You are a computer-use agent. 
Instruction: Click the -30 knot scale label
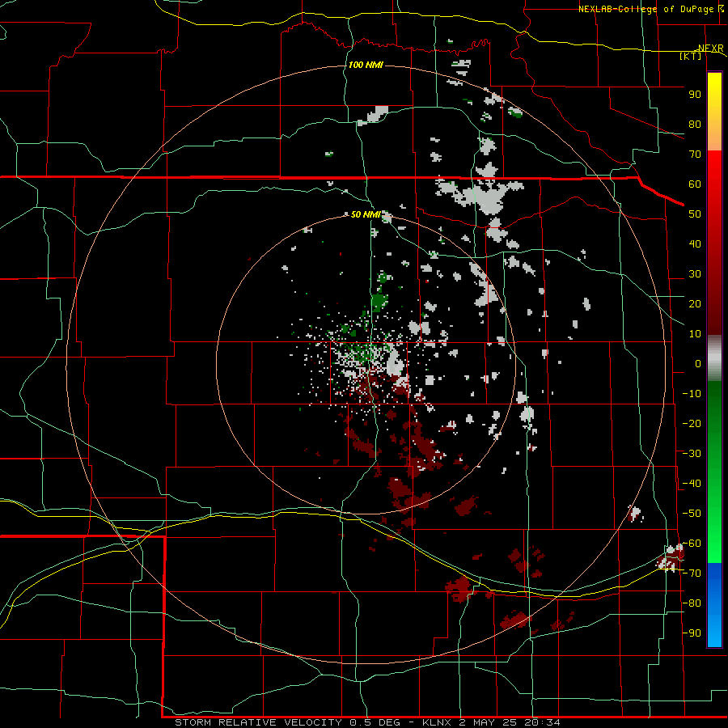point(692,454)
